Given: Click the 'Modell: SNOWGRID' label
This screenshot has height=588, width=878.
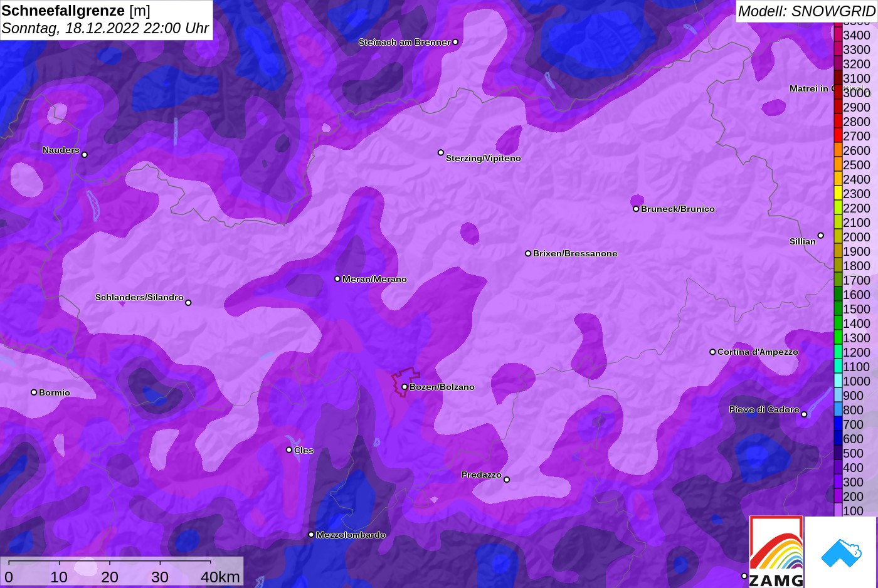Looking at the screenshot, I should (807, 11).
